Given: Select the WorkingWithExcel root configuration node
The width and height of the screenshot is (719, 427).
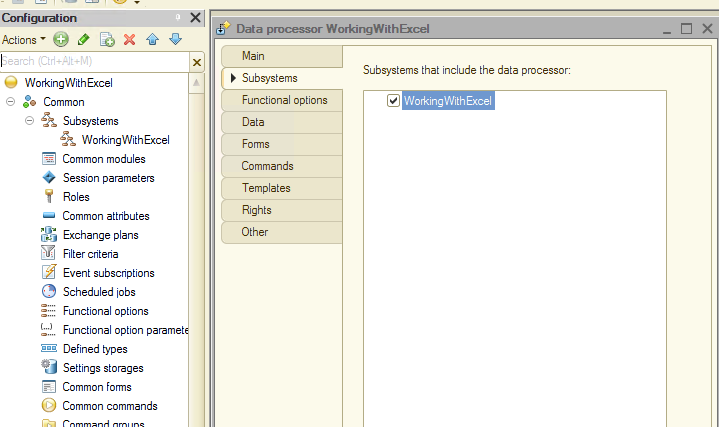Looking at the screenshot, I should (69, 83).
